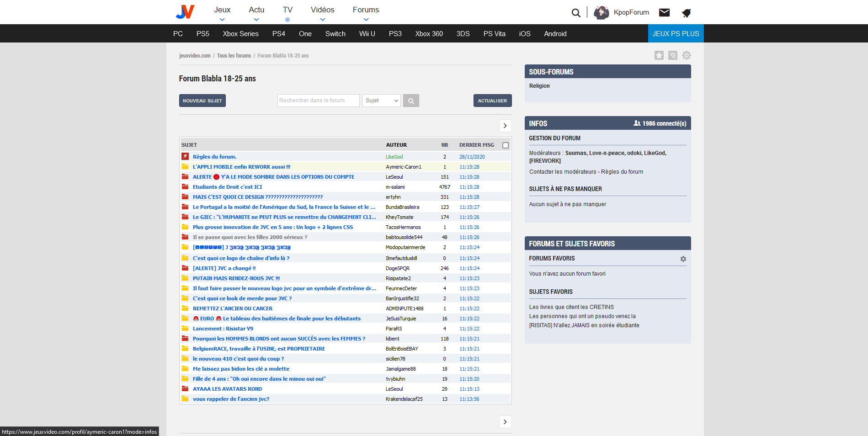The image size is (868, 436).
Task: Click the JV site logo
Action: pos(185,12)
